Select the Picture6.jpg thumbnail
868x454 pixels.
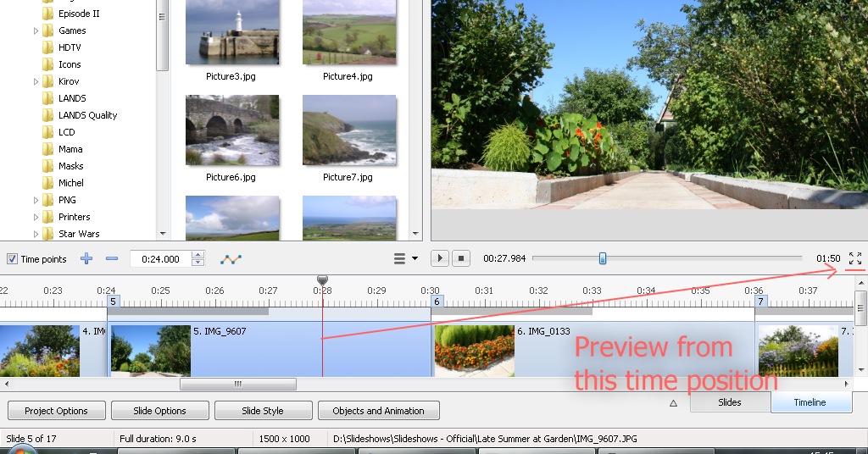coord(231,130)
